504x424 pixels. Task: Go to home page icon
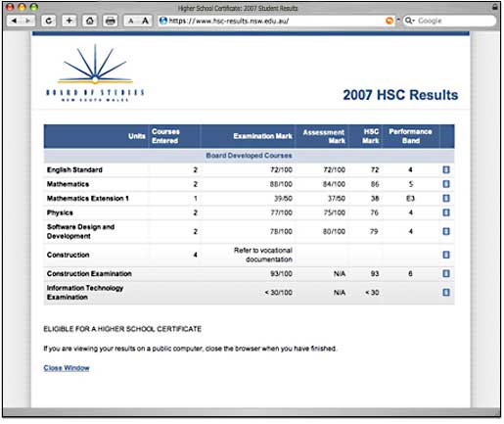pos(90,21)
